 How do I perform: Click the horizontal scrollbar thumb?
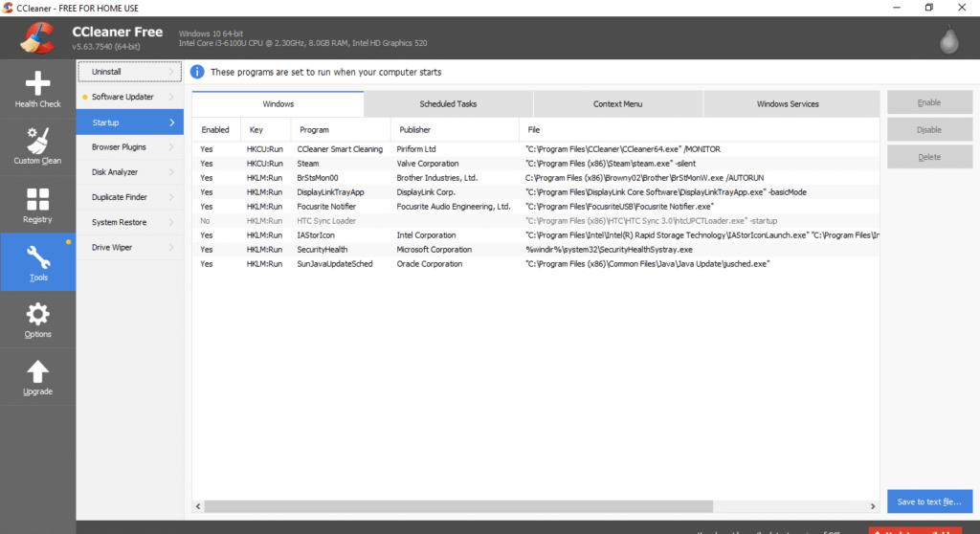(x=458, y=506)
